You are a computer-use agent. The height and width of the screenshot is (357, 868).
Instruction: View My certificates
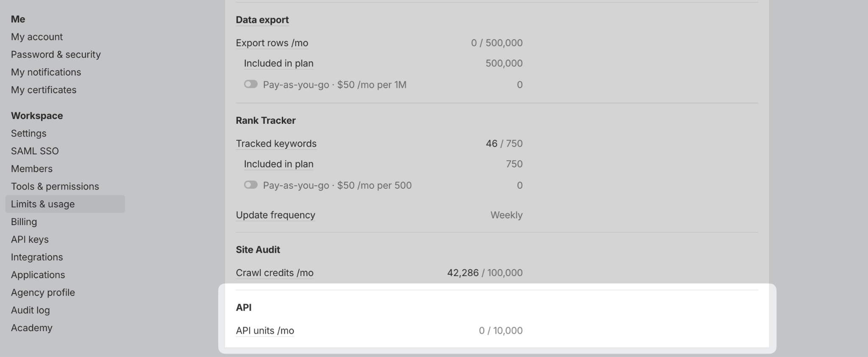pyautogui.click(x=44, y=90)
